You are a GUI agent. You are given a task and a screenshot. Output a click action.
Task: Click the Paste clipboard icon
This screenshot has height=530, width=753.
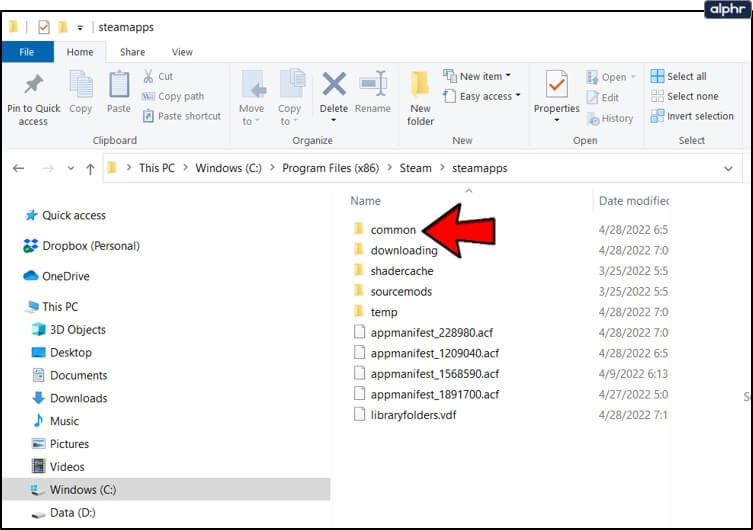(x=119, y=85)
